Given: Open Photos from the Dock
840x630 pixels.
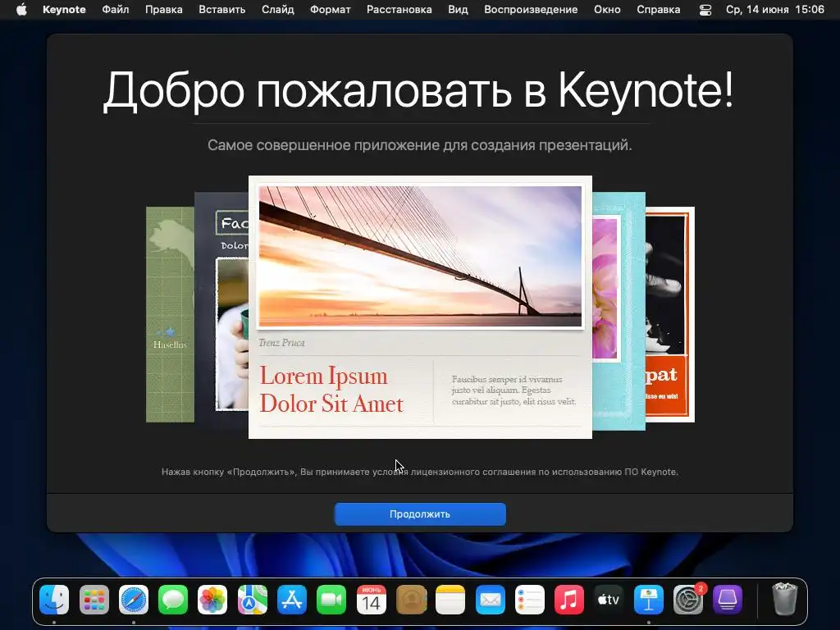Looking at the screenshot, I should (x=212, y=600).
